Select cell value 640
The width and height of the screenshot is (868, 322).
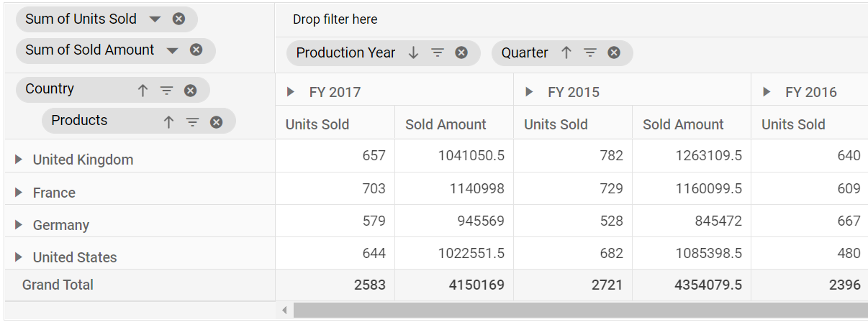point(810,156)
